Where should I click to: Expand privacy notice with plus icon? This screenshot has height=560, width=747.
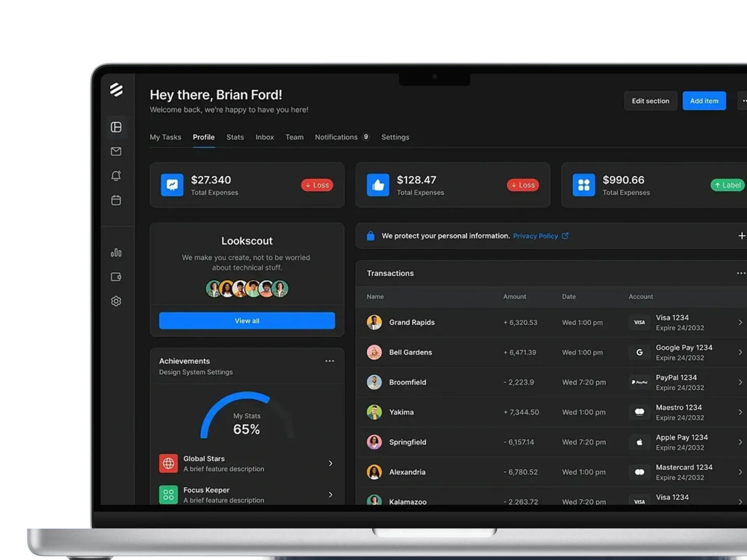(742, 236)
